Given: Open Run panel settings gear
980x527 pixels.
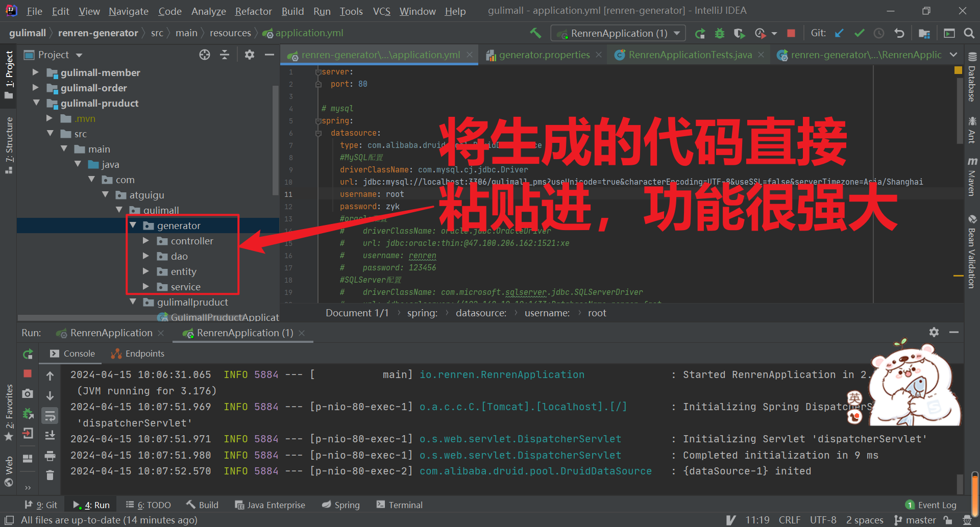Looking at the screenshot, I should pos(934,332).
